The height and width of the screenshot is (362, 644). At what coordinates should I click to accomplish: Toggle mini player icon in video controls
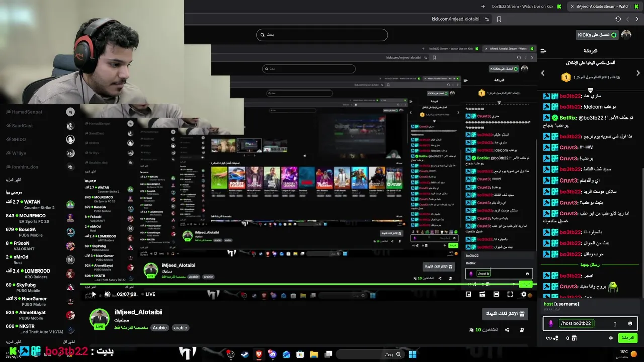pos(482,294)
